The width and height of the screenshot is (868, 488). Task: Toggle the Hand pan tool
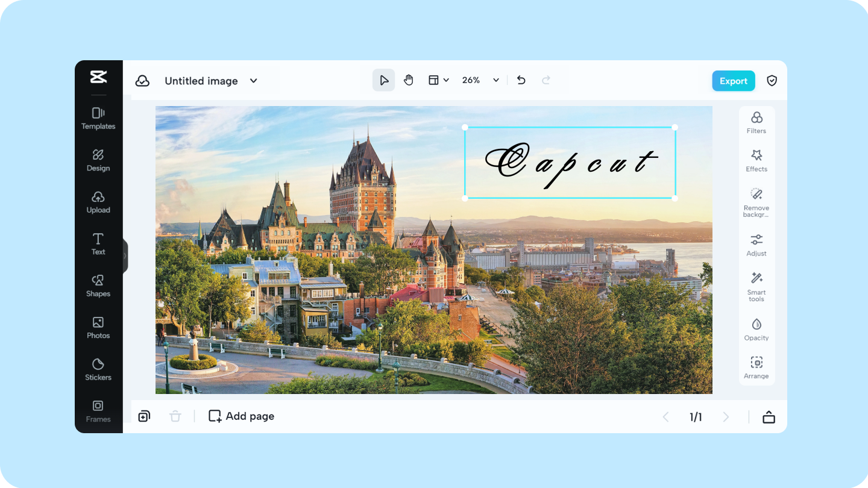pos(409,80)
